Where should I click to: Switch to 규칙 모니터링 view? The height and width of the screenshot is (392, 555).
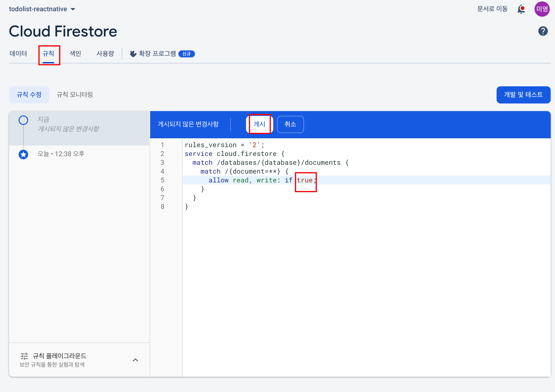[x=75, y=95]
